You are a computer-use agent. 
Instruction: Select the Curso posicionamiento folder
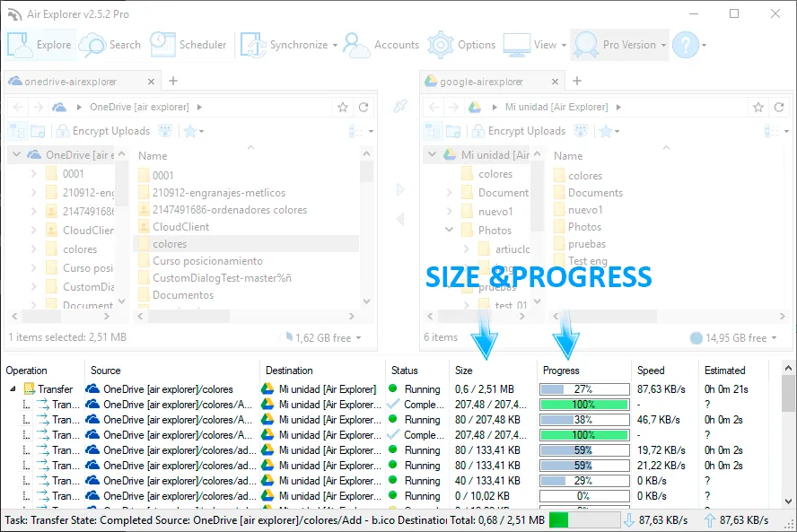tap(207, 261)
